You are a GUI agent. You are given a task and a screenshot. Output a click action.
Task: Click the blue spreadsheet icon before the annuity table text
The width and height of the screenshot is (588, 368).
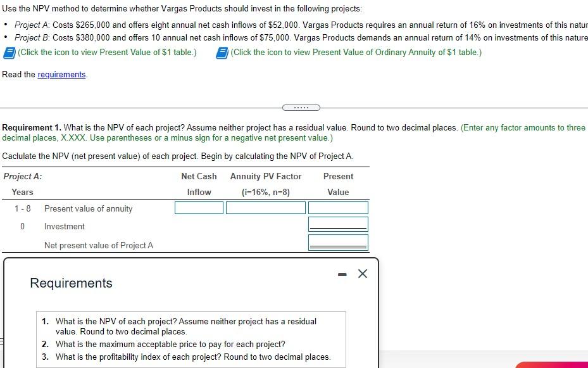tap(221, 53)
